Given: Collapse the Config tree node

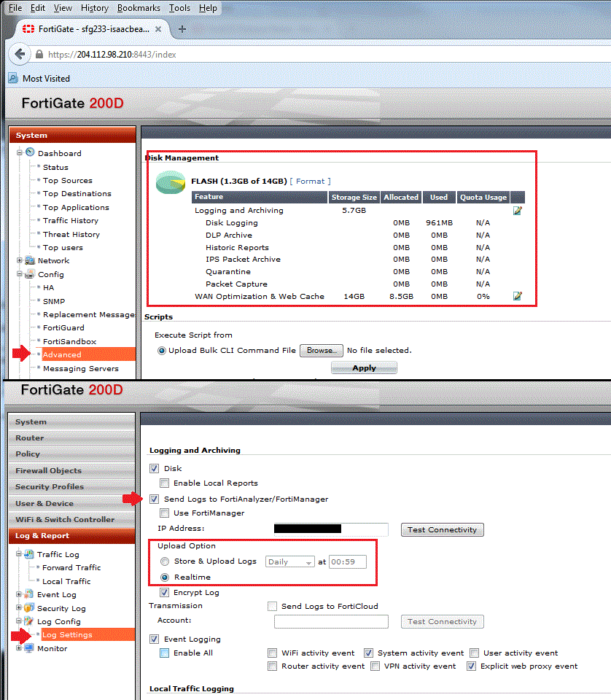Looking at the screenshot, I should [x=19, y=274].
